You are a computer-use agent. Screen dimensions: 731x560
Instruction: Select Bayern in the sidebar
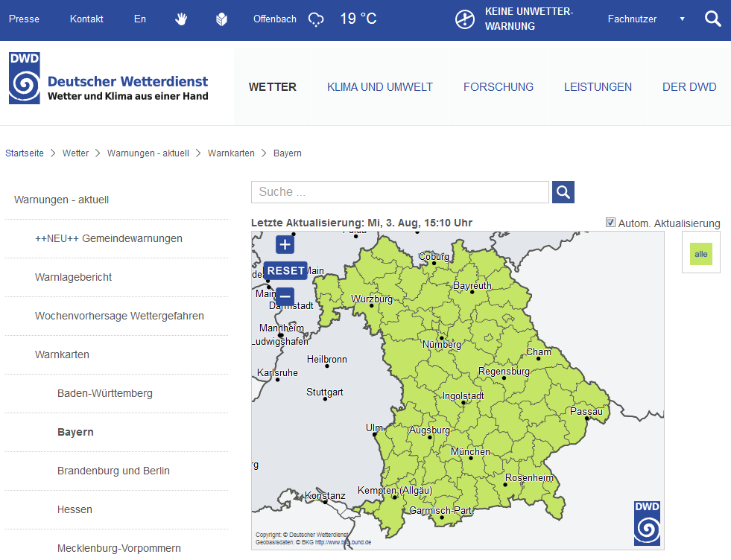[75, 432]
